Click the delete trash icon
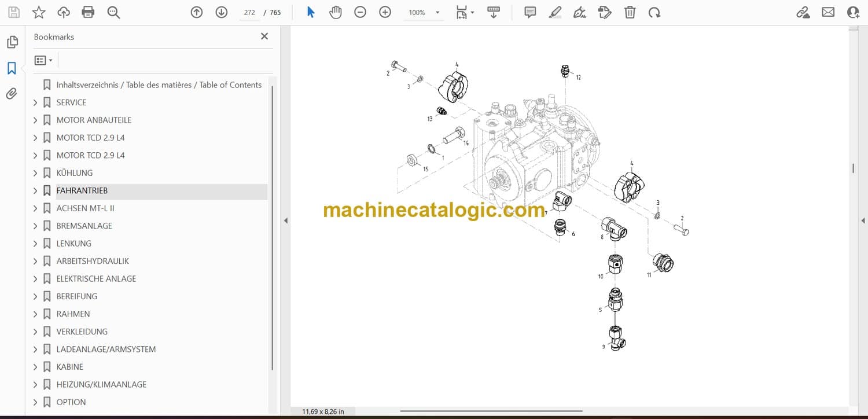Viewport: 868px width, 419px height. click(630, 12)
